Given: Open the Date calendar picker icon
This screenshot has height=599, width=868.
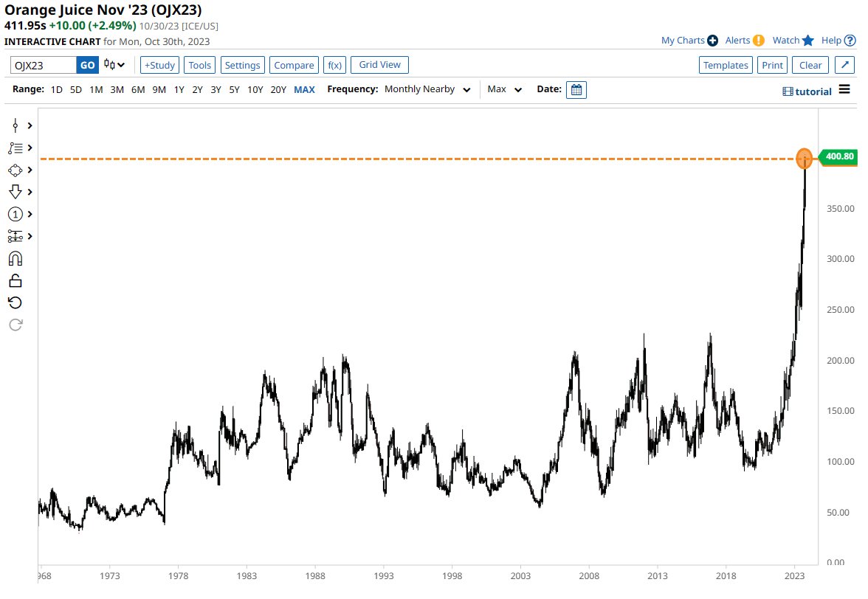Looking at the screenshot, I should (x=576, y=89).
